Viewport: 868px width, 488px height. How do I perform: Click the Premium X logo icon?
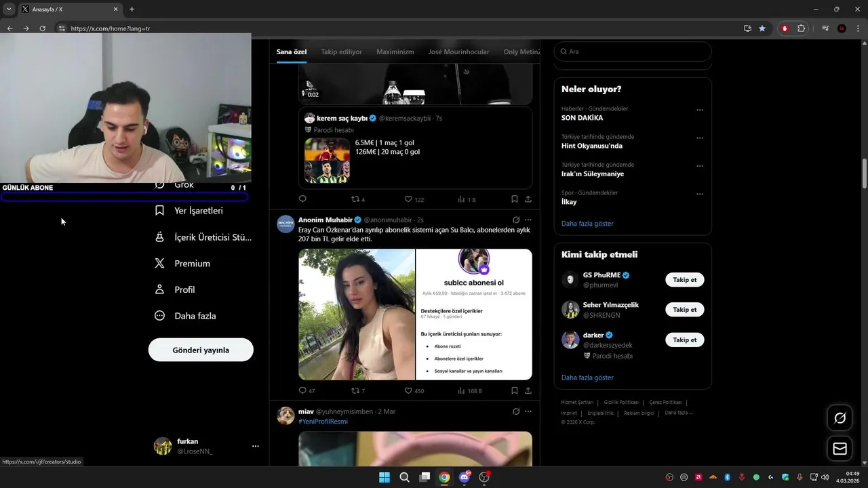(159, 263)
